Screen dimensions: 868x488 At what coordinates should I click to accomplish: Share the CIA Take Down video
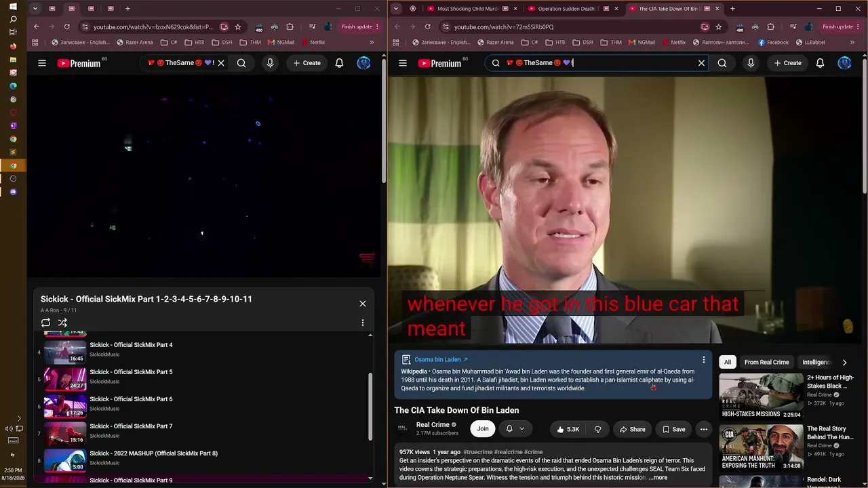click(x=633, y=429)
